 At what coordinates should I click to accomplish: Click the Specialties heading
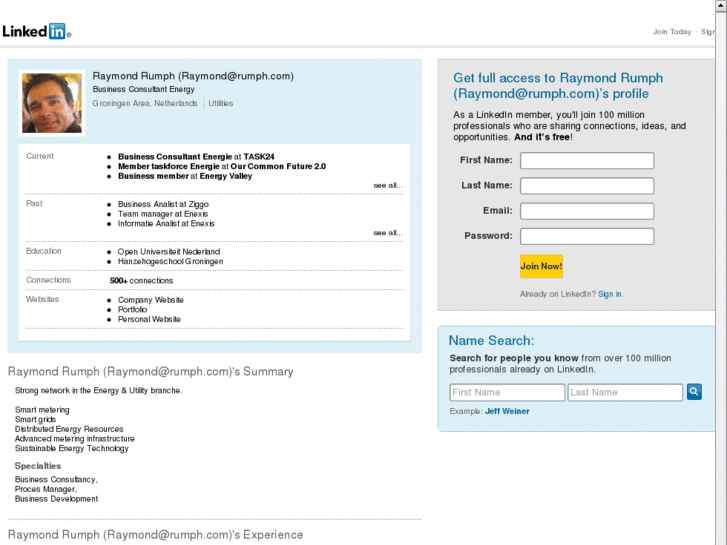38,466
